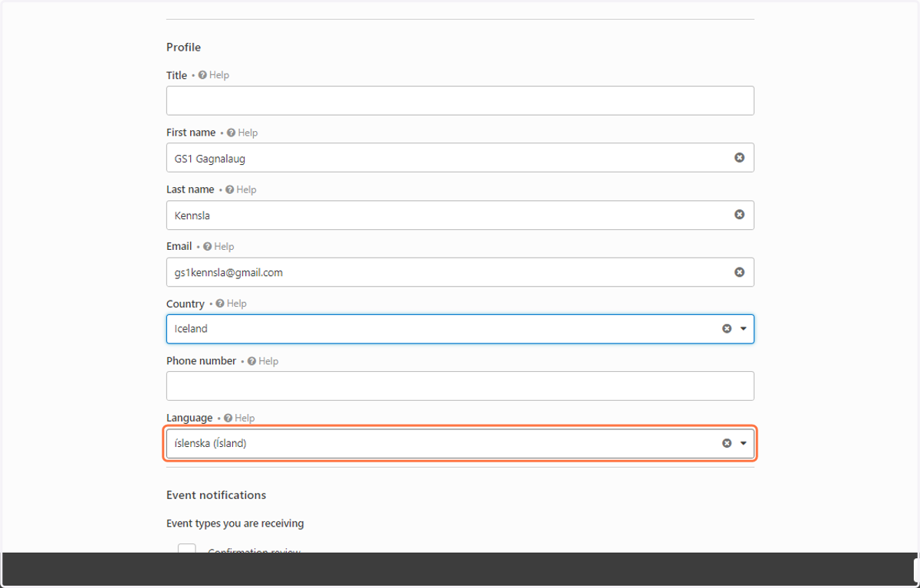Expand the Language dropdown arrow
Viewport: 920px width, 588px height.
pyautogui.click(x=744, y=443)
